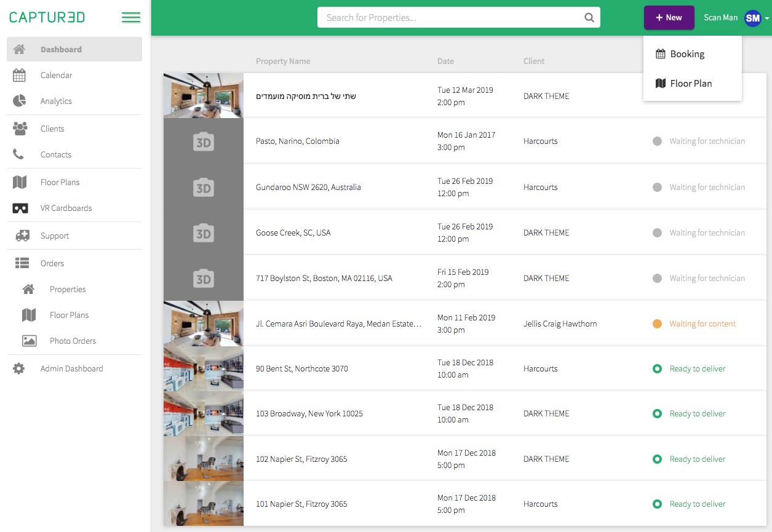Select Gundaroo NSW 2620, Australia property
Image resolution: width=772 pixels, height=532 pixels.
click(x=308, y=187)
